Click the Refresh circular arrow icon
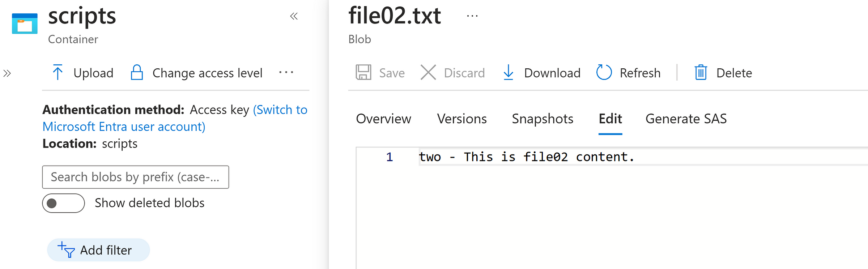The image size is (868, 269). (604, 72)
